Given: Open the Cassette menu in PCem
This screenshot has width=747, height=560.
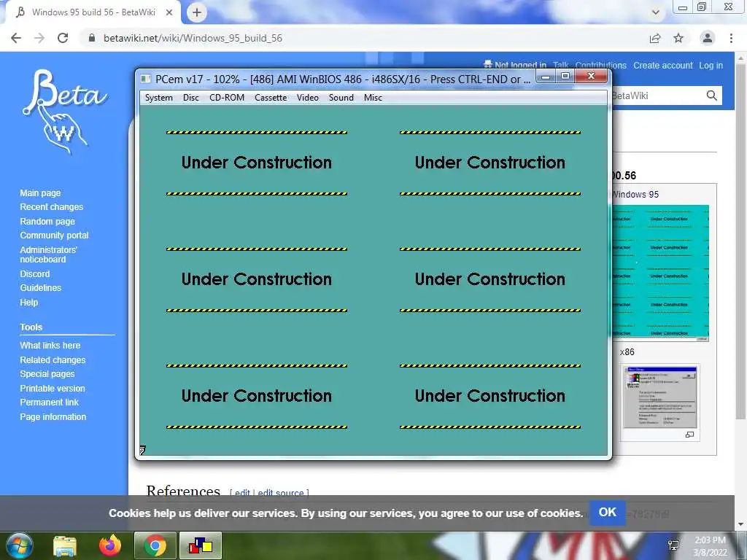Looking at the screenshot, I should [271, 98].
